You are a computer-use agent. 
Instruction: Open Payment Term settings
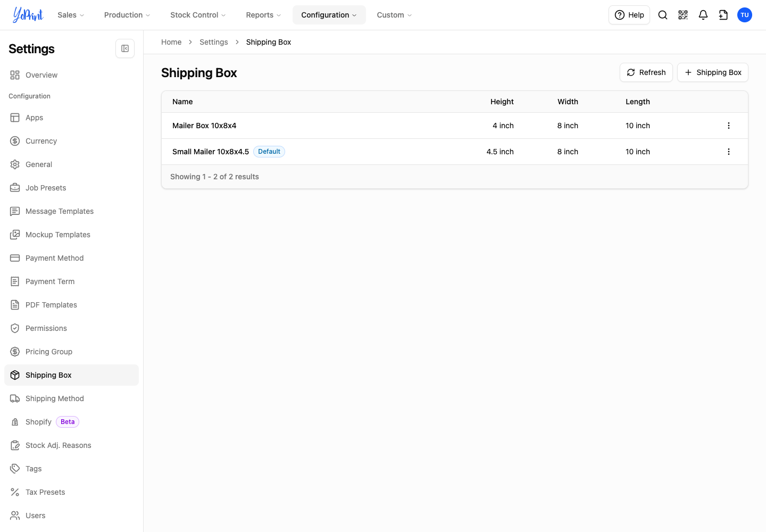[71, 281]
